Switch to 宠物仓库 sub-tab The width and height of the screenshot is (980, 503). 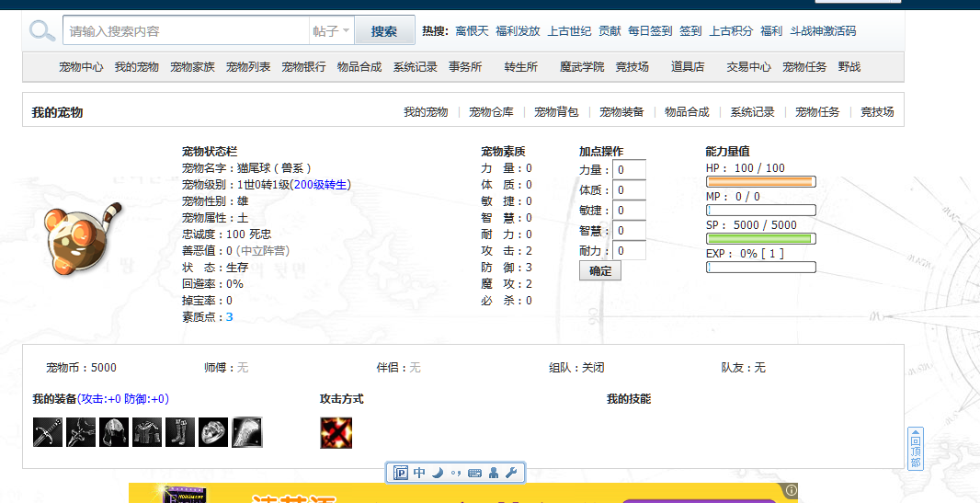[491, 112]
